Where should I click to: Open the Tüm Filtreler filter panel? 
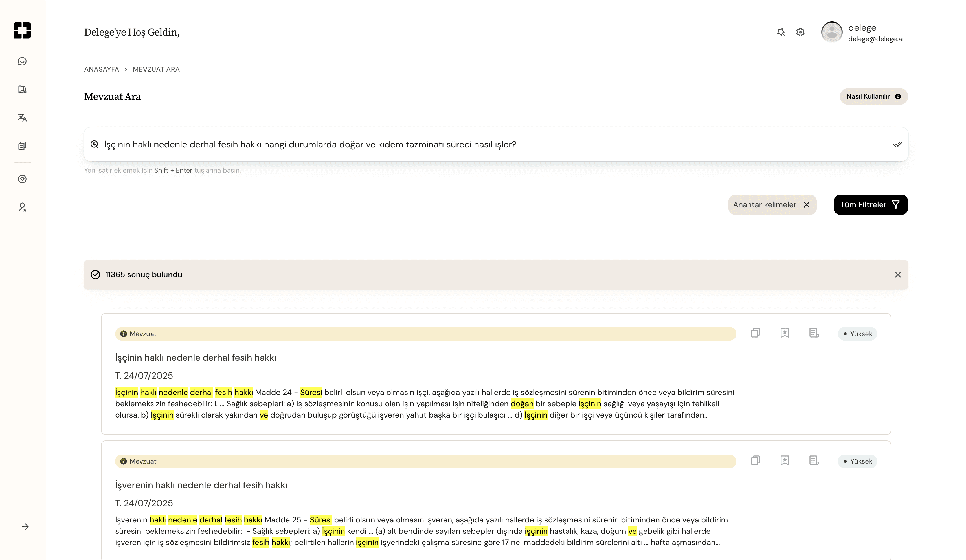coord(870,204)
